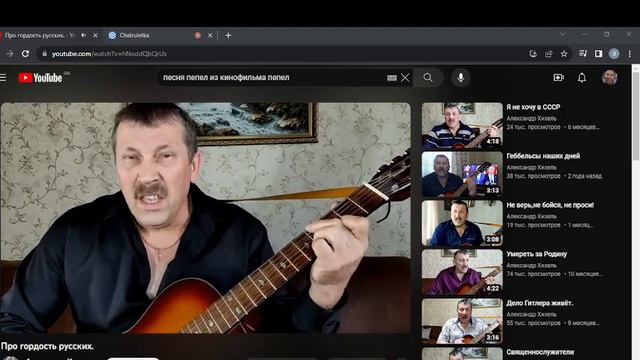640x360 pixels.
Task: Select the Про гордость русских tab
Action: [39, 36]
